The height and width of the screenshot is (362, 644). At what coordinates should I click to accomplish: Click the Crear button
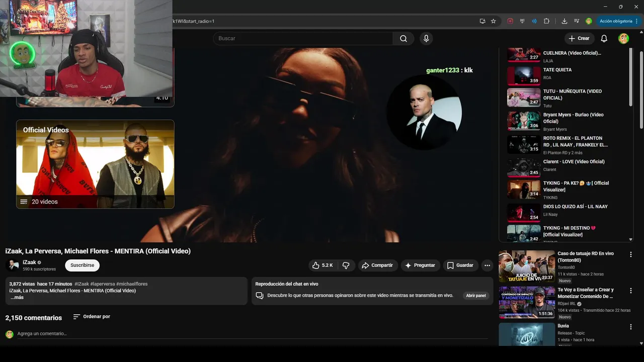point(579,39)
